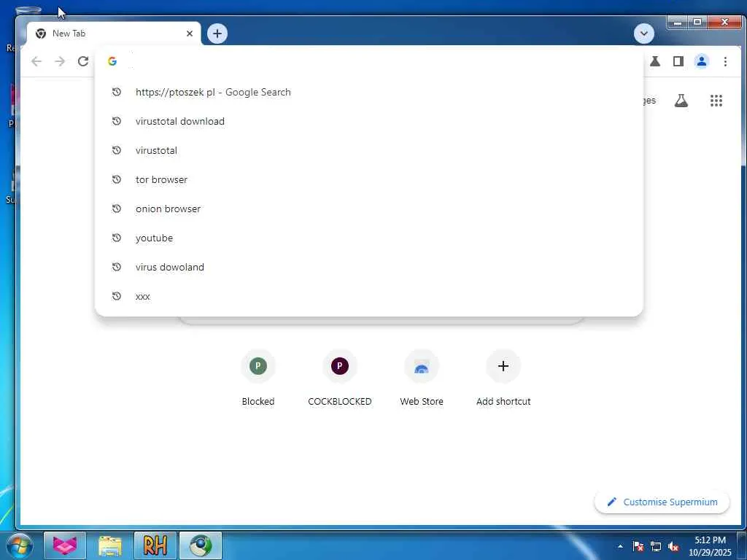Click the browser back arrow
747x560 pixels.
36,61
